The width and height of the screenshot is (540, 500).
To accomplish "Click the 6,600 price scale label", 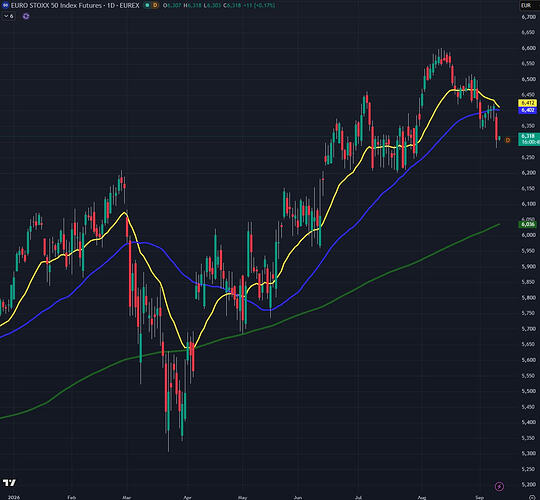I will coord(529,48).
